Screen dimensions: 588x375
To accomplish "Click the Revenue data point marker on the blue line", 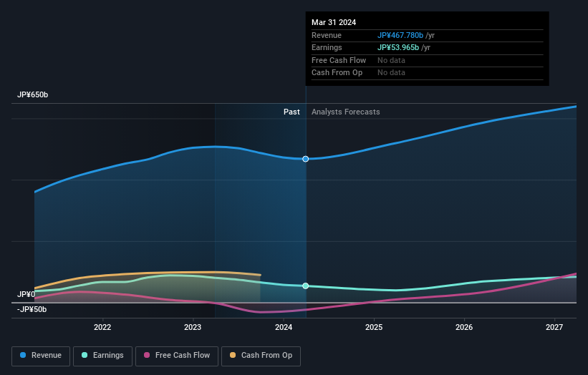I will click(306, 159).
